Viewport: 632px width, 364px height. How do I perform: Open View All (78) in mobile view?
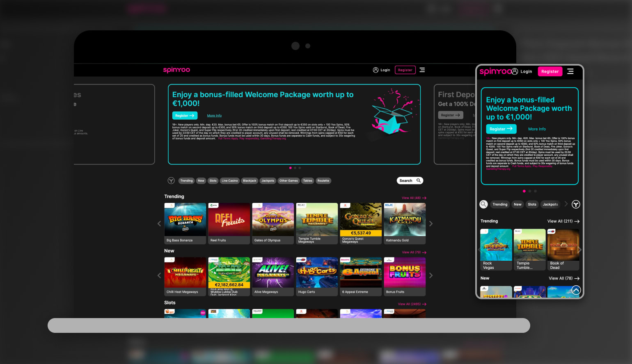tap(564, 278)
